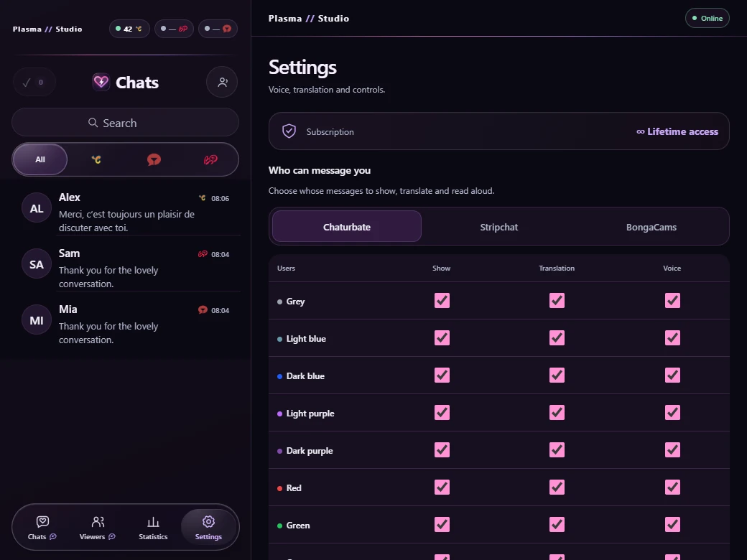Click the Stripchat connection status pill
This screenshot has height=560, width=747.
pos(174,29)
